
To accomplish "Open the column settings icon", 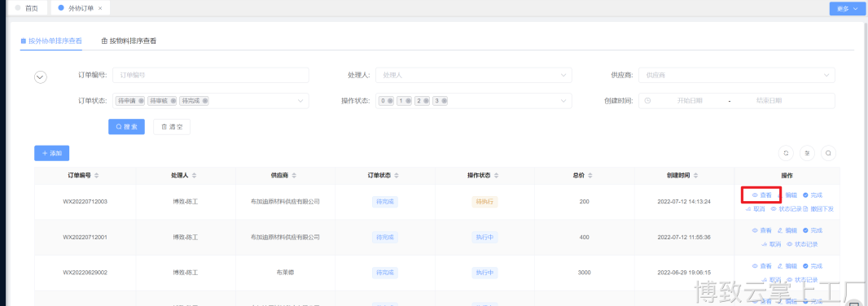I will (807, 153).
